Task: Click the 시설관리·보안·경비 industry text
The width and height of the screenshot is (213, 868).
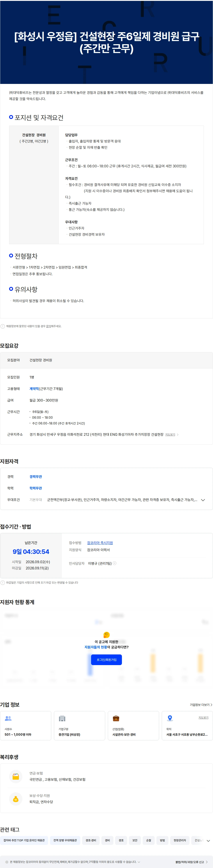Action: click(124, 735)
